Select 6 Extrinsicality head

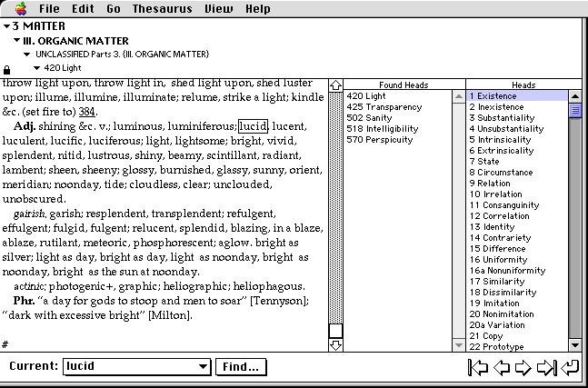click(x=517, y=150)
